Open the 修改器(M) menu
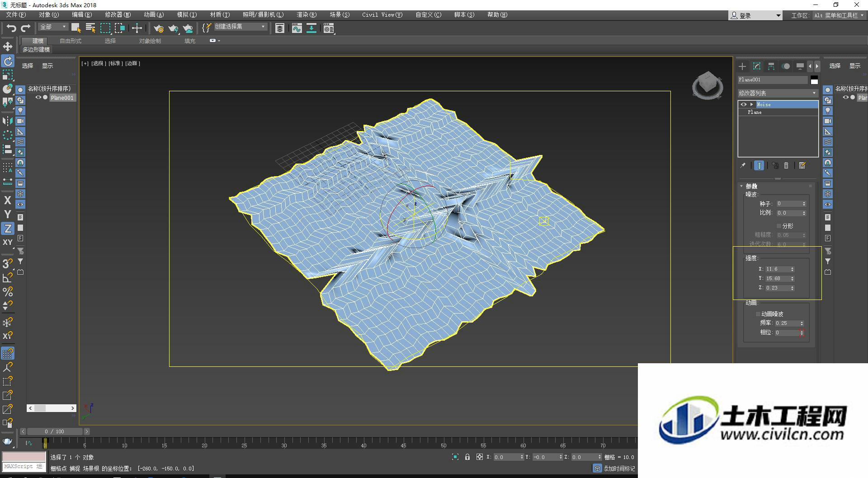 pyautogui.click(x=118, y=15)
